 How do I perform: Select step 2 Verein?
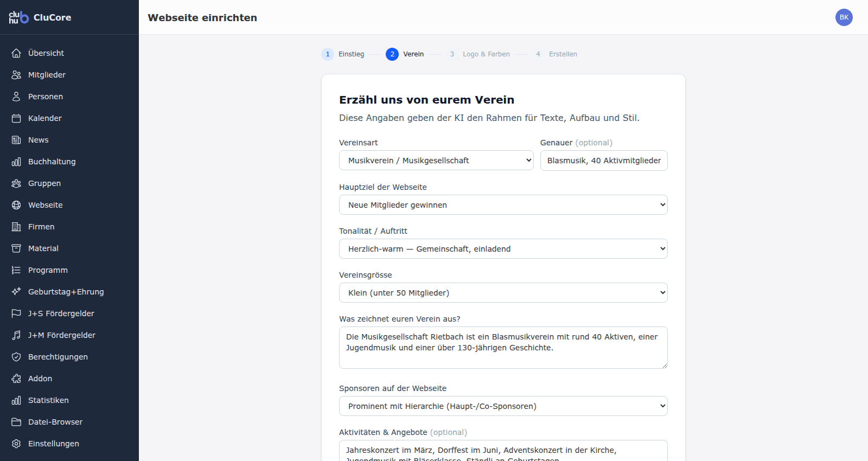[405, 54]
